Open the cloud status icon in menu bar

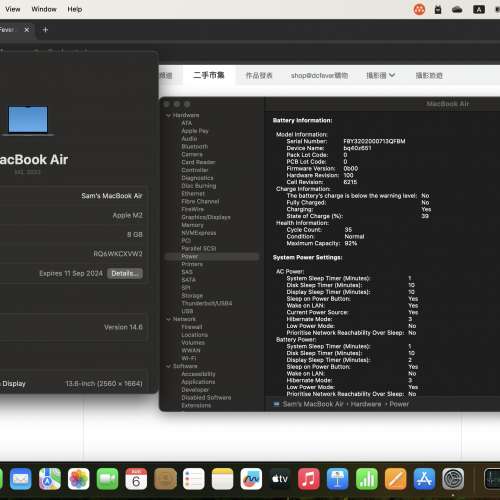tap(457, 9)
